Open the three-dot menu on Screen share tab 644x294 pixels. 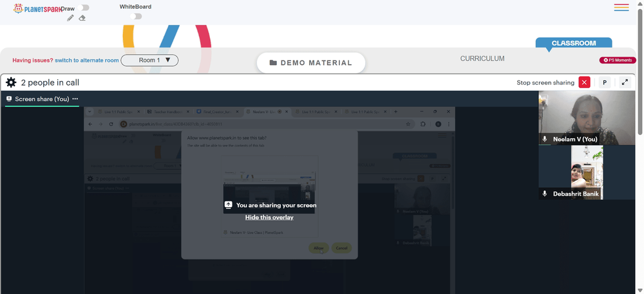(75, 99)
